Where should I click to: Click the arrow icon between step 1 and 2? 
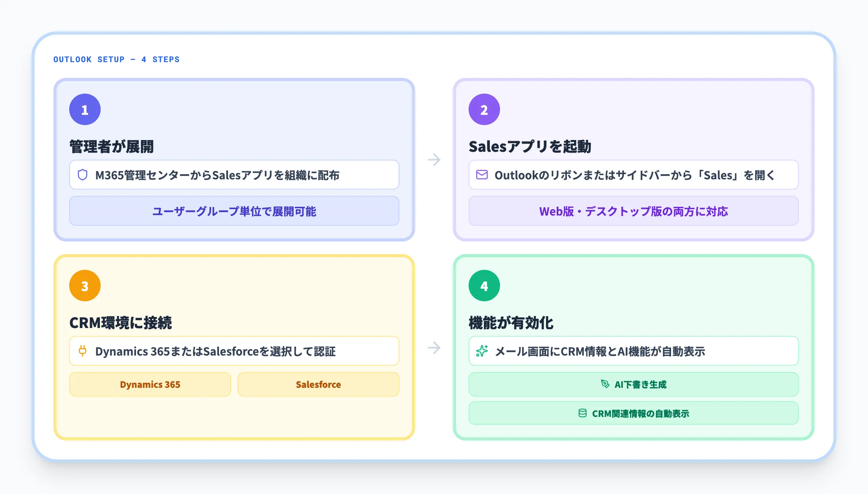pyautogui.click(x=434, y=160)
